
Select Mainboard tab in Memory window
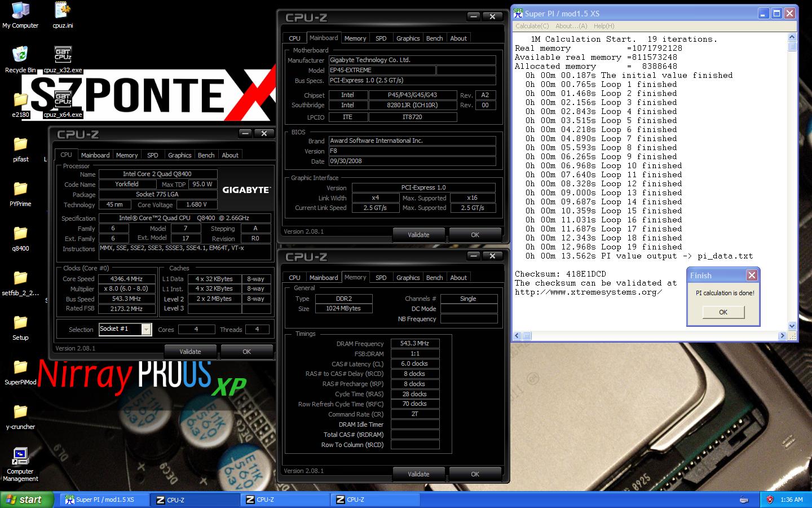pos(324,278)
